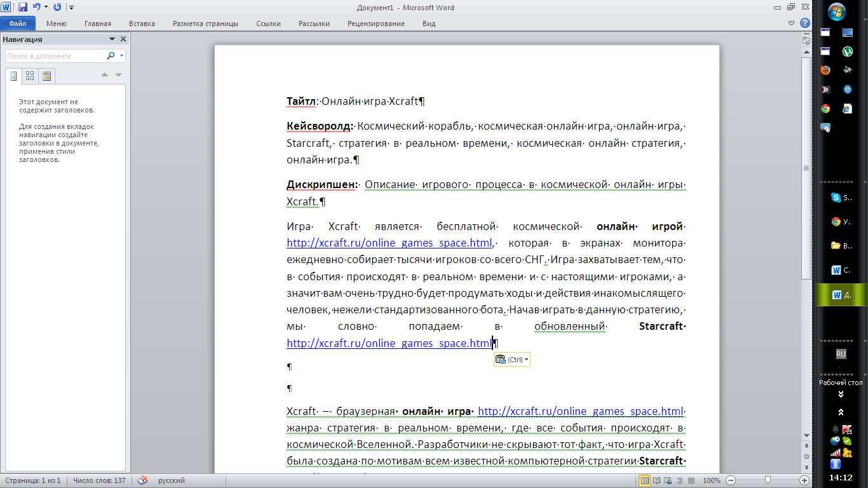868x488 pixels.
Task: Switch to the Вид ribbon tab
Action: point(429,24)
